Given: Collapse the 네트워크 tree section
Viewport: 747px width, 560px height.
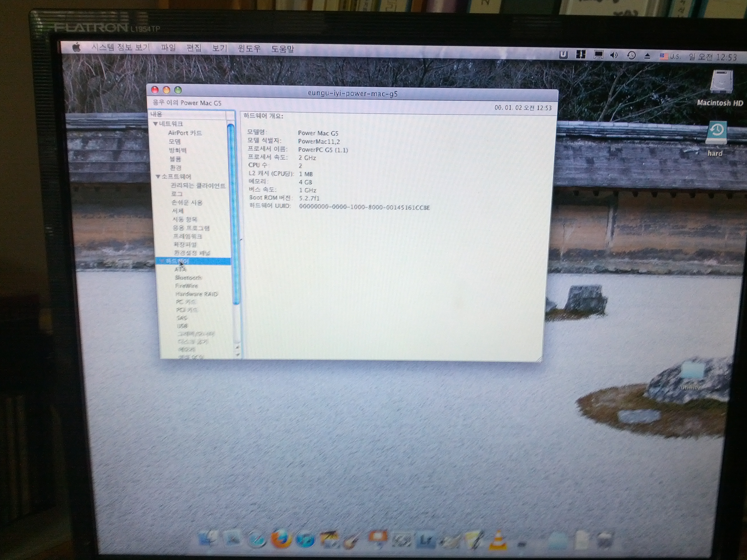Looking at the screenshot, I should pyautogui.click(x=155, y=124).
